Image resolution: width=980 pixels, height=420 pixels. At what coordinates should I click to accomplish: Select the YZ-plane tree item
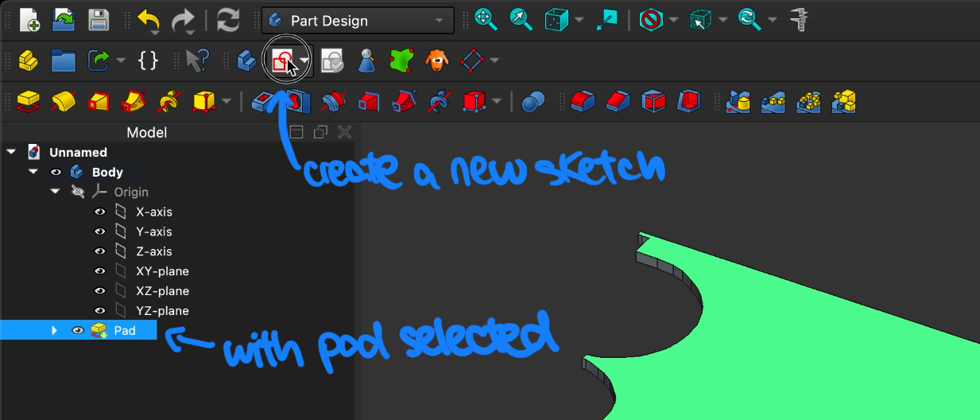coord(162,311)
